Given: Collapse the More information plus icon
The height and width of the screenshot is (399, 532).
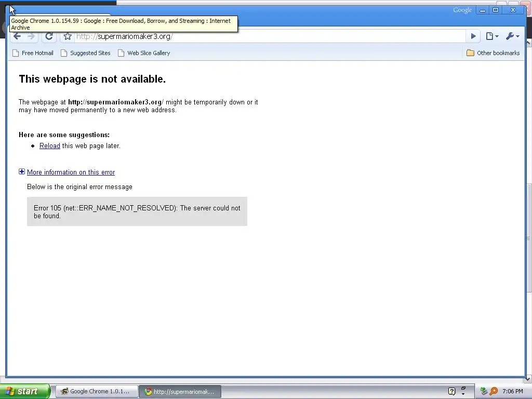Looking at the screenshot, I should [x=22, y=171].
